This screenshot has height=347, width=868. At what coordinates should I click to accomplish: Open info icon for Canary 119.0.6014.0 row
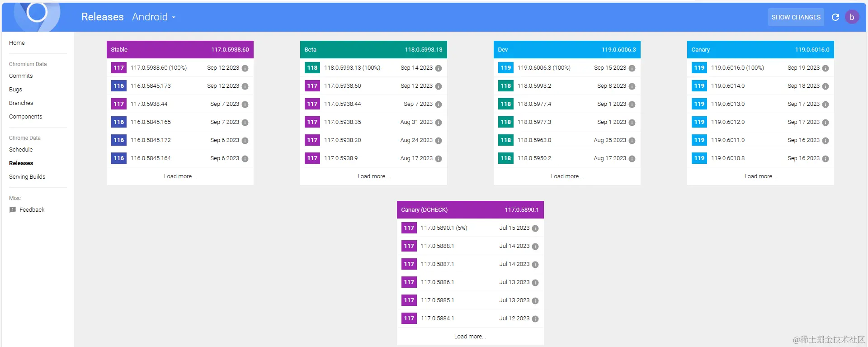coord(826,86)
